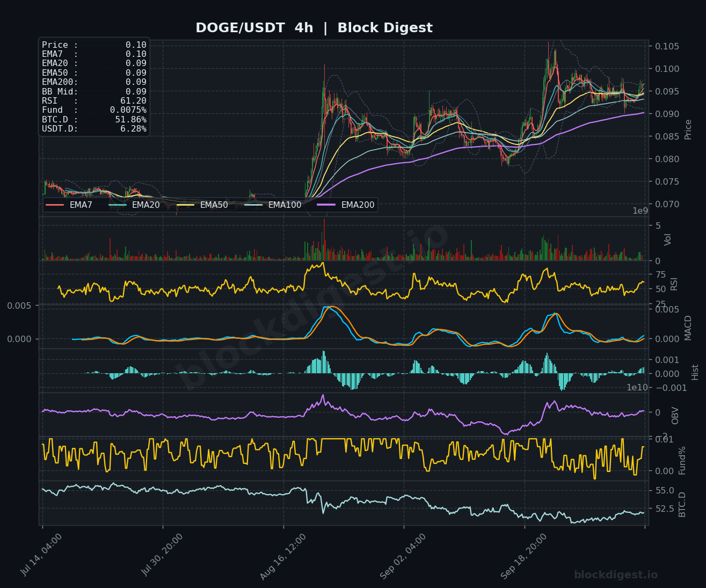Select the EMA7 legend entry
This screenshot has width=706, height=588.
click(69, 205)
